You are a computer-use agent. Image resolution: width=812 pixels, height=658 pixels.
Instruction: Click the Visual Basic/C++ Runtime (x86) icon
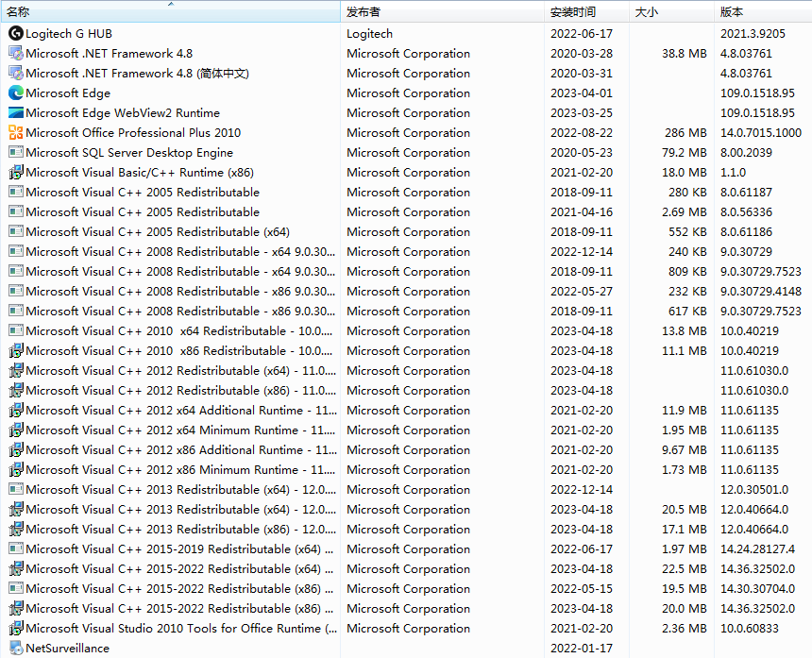(16, 173)
